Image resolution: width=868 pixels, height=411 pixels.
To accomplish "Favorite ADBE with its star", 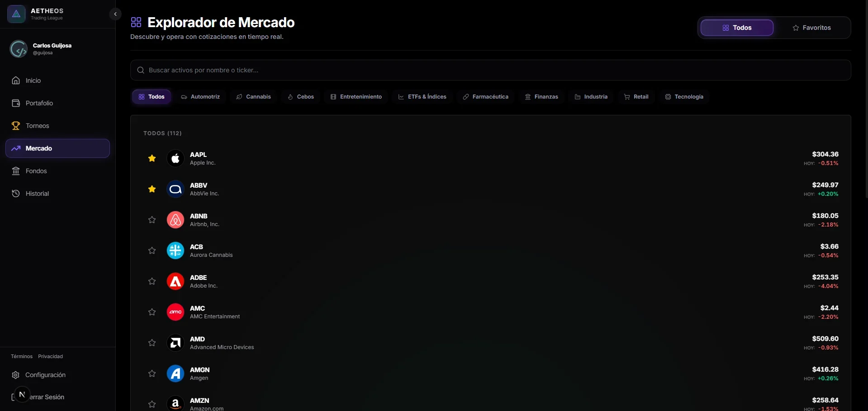I will [152, 281].
